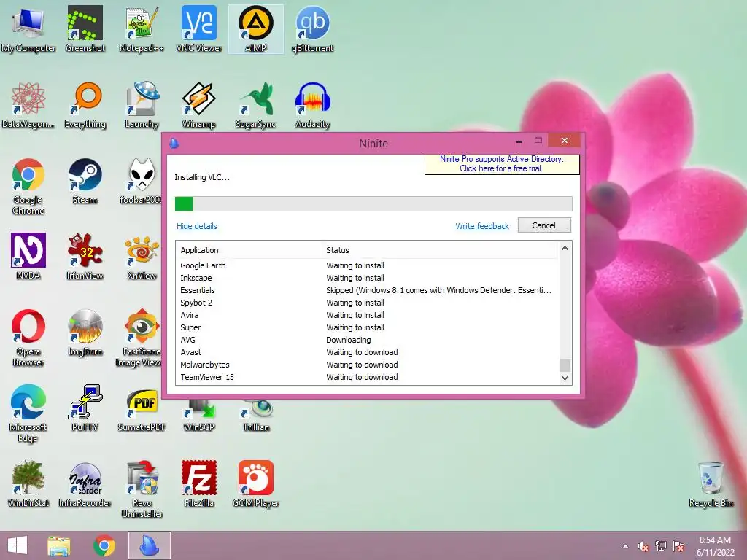Cancel the Ninite installation
Image resolution: width=747 pixels, height=560 pixels.
click(544, 225)
